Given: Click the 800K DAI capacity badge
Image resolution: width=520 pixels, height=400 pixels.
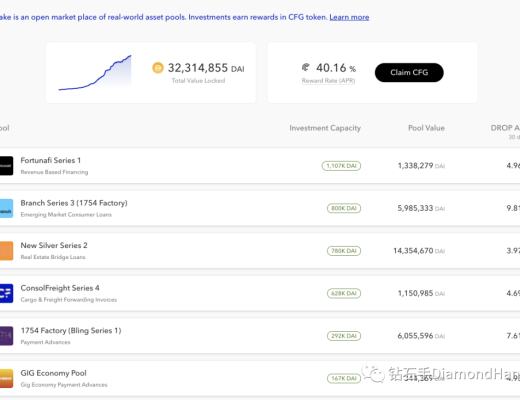Looking at the screenshot, I should [x=344, y=208].
